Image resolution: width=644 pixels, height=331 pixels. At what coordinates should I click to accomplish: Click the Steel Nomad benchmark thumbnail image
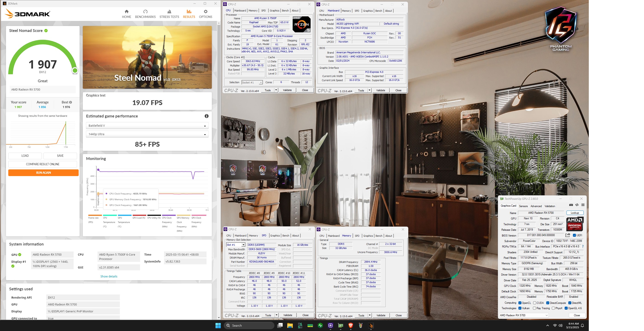click(x=147, y=57)
